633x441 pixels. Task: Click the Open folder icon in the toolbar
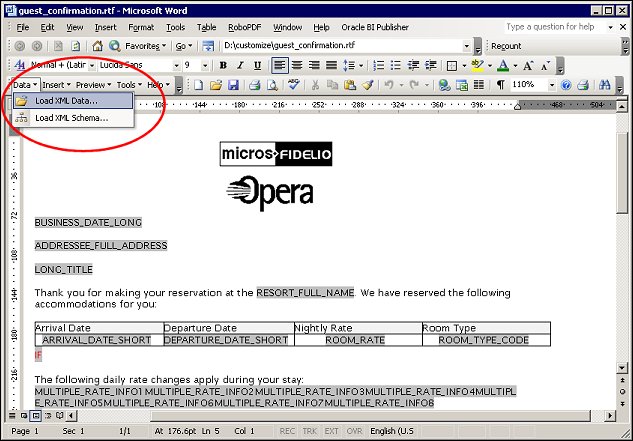pos(215,85)
